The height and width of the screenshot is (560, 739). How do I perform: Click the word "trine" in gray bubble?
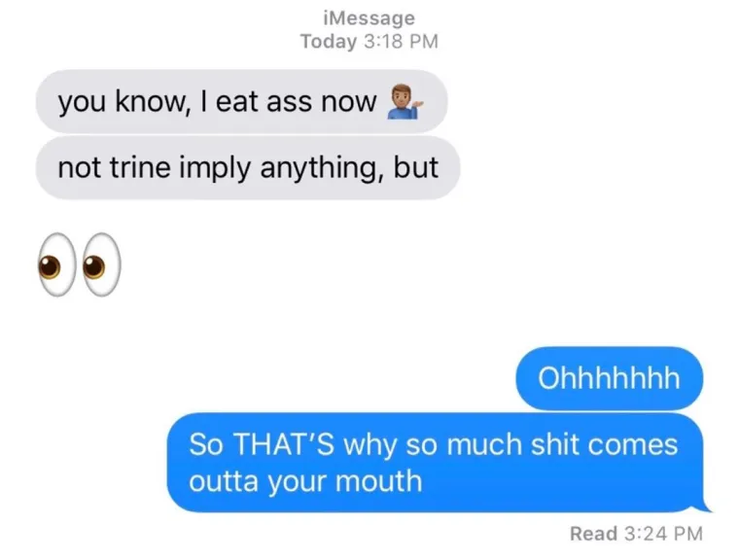click(140, 167)
